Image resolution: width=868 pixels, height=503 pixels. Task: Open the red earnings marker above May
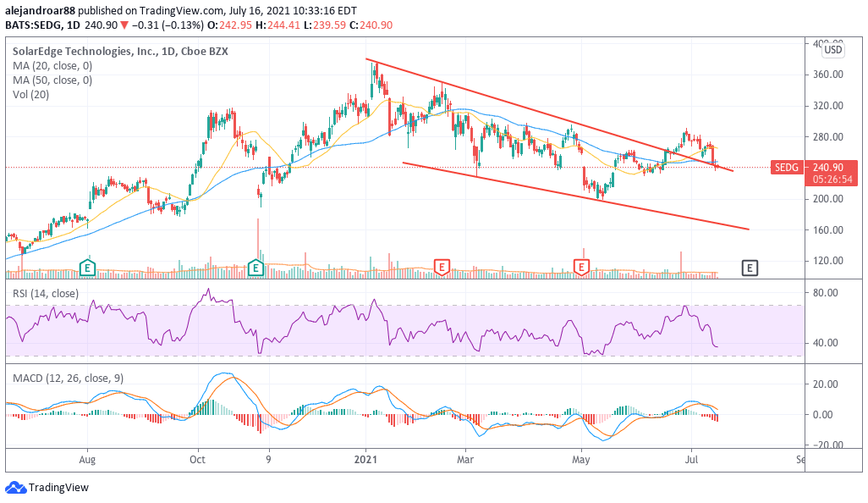pyautogui.click(x=580, y=268)
